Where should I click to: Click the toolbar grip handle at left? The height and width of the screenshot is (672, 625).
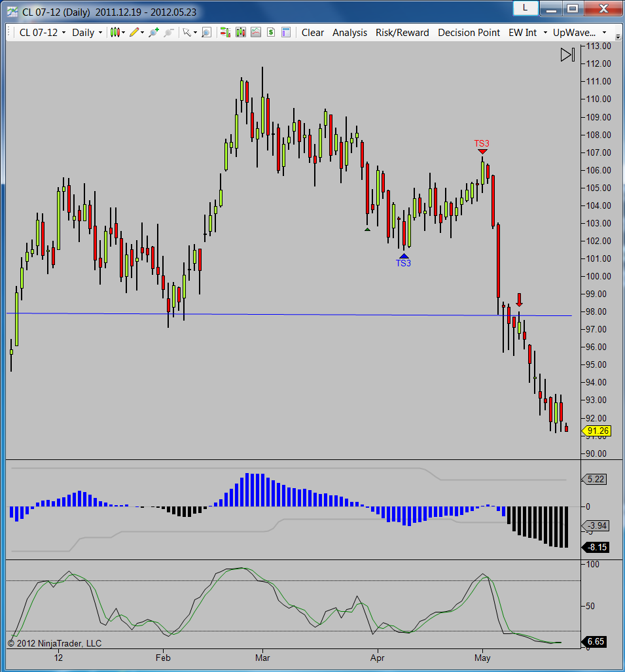click(x=10, y=33)
